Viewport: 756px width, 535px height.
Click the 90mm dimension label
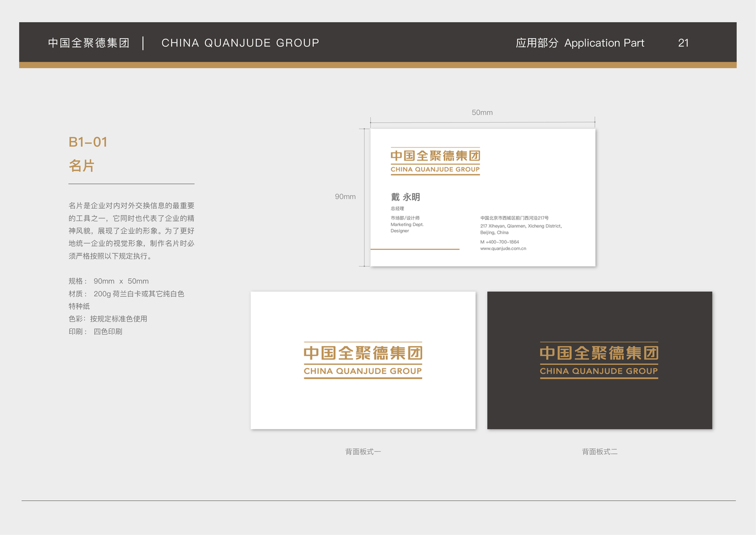click(x=345, y=197)
